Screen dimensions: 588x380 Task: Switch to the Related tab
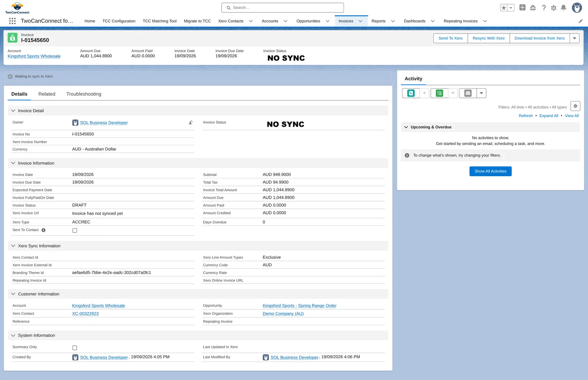tap(47, 94)
